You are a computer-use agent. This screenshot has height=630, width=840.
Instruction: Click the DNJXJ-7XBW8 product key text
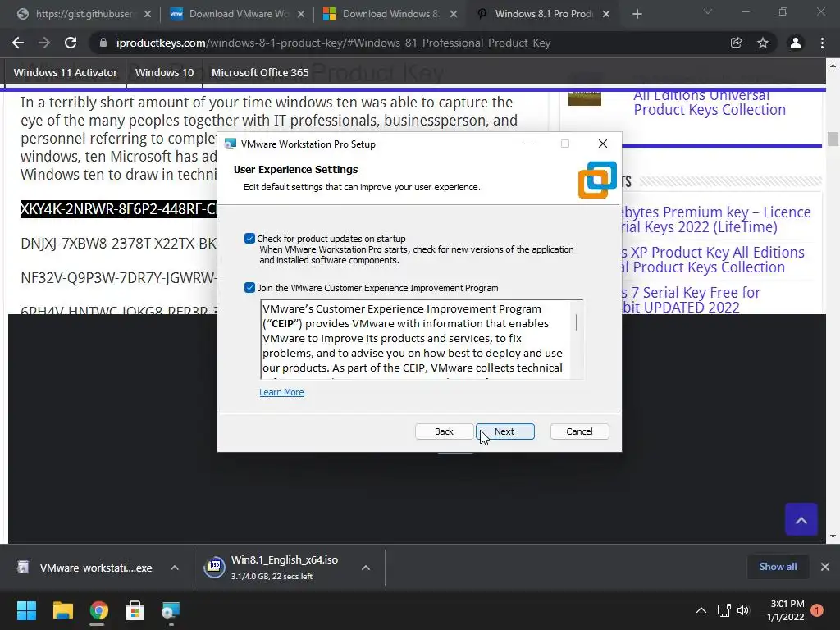118,243
